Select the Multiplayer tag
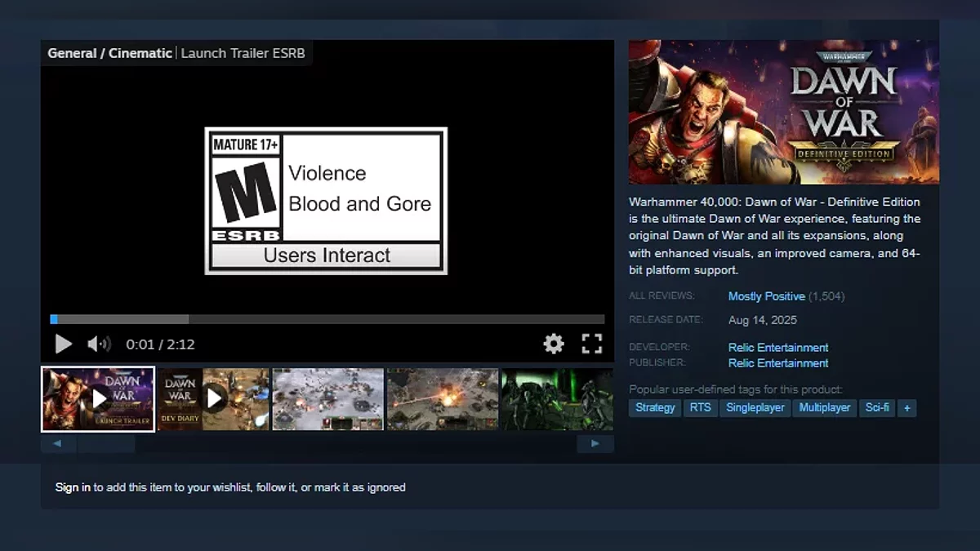Viewport: 980px width, 551px height. click(x=824, y=407)
